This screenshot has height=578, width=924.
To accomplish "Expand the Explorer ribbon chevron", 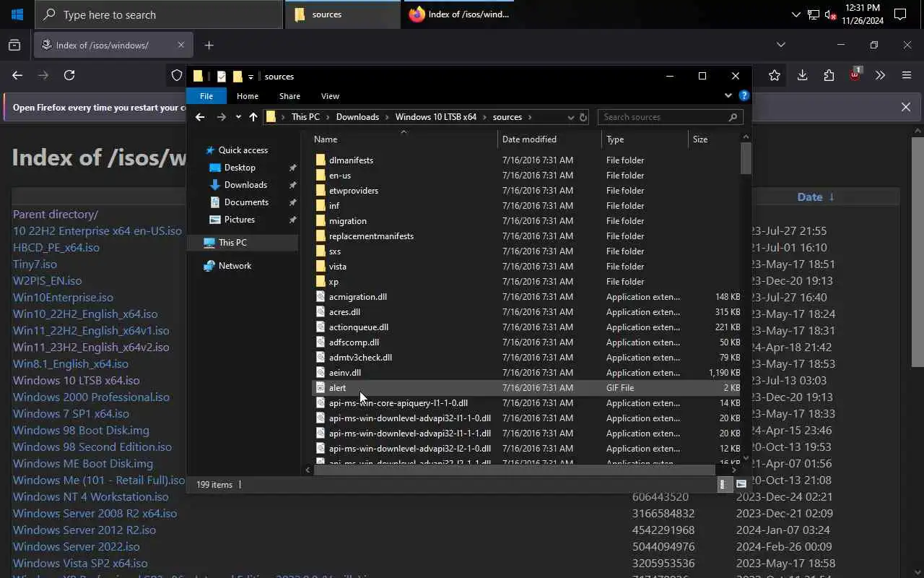I will pyautogui.click(x=728, y=95).
